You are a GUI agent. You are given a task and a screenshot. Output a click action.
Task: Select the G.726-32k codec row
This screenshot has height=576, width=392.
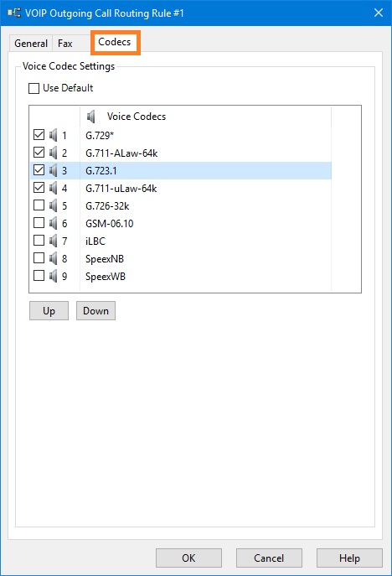(181, 205)
